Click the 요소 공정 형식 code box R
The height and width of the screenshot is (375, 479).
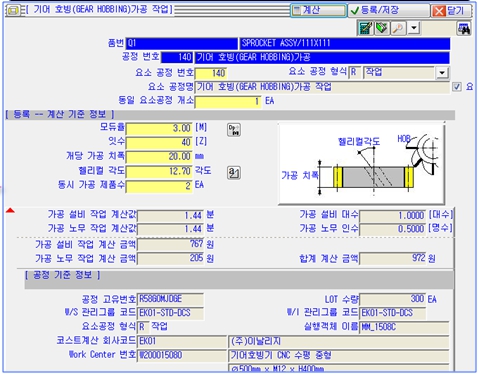click(355, 73)
